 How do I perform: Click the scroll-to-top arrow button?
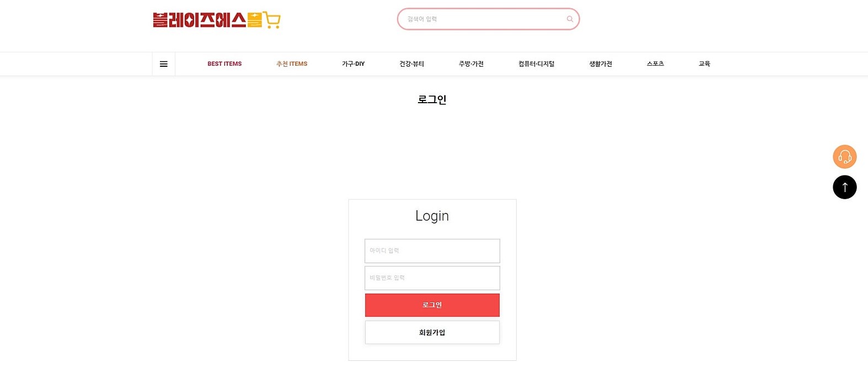[x=844, y=187]
